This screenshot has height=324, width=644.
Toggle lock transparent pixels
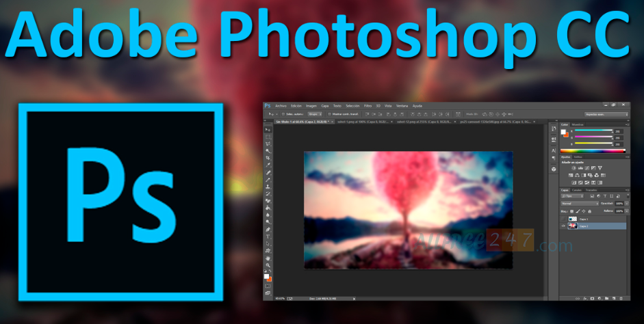click(x=571, y=211)
